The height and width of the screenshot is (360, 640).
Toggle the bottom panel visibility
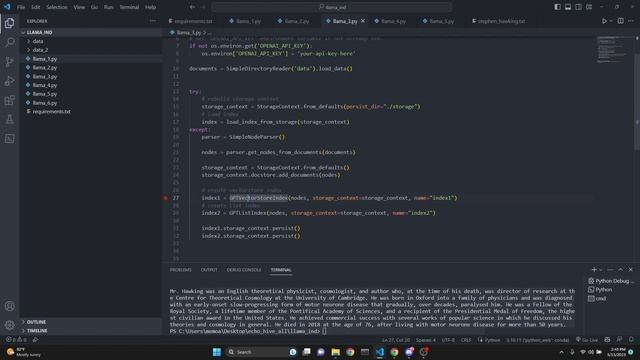coord(568,7)
